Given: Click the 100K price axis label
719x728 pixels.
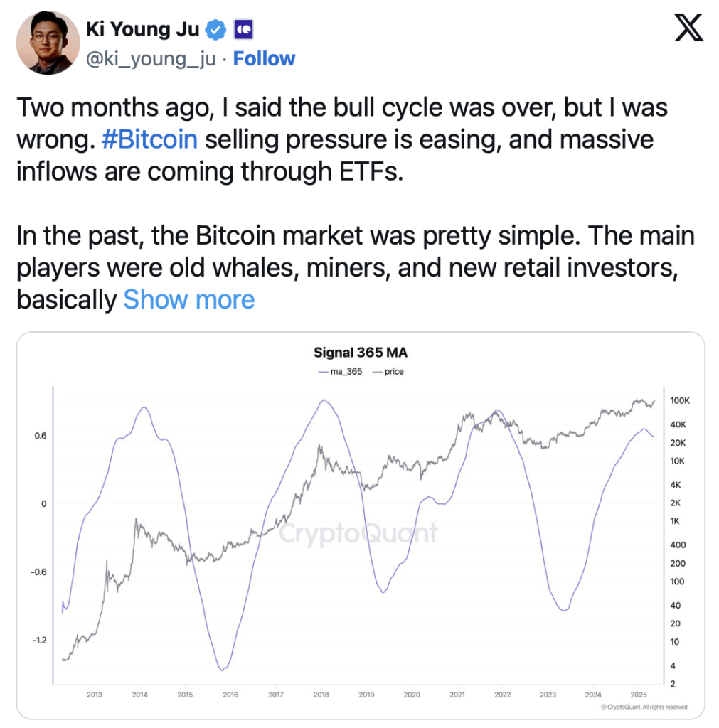Looking at the screenshot, I should point(679,401).
